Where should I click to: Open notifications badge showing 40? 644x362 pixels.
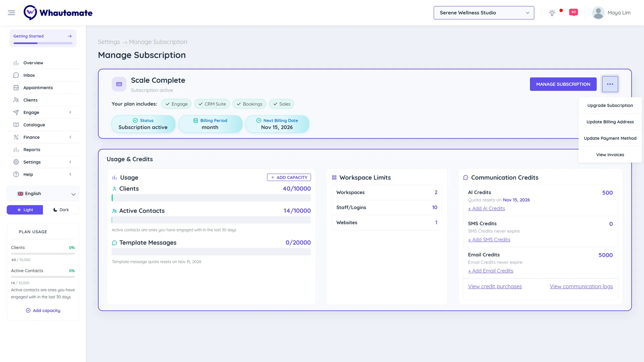click(x=574, y=12)
